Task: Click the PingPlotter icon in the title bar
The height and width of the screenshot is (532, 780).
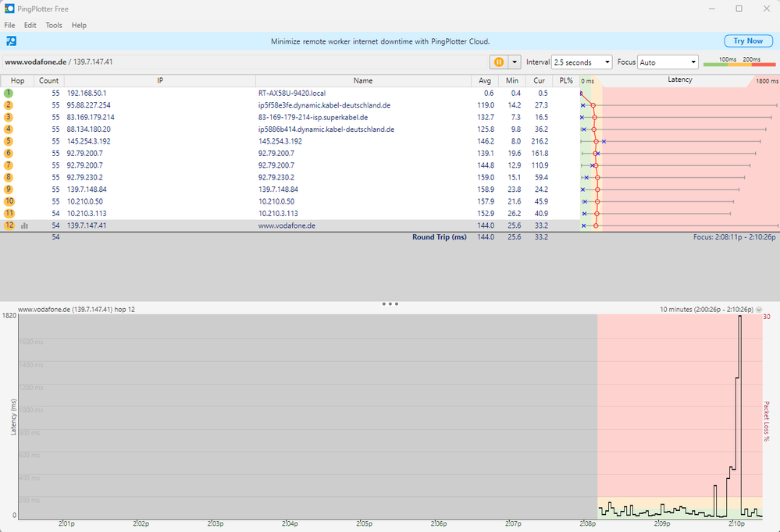Action: click(x=10, y=9)
